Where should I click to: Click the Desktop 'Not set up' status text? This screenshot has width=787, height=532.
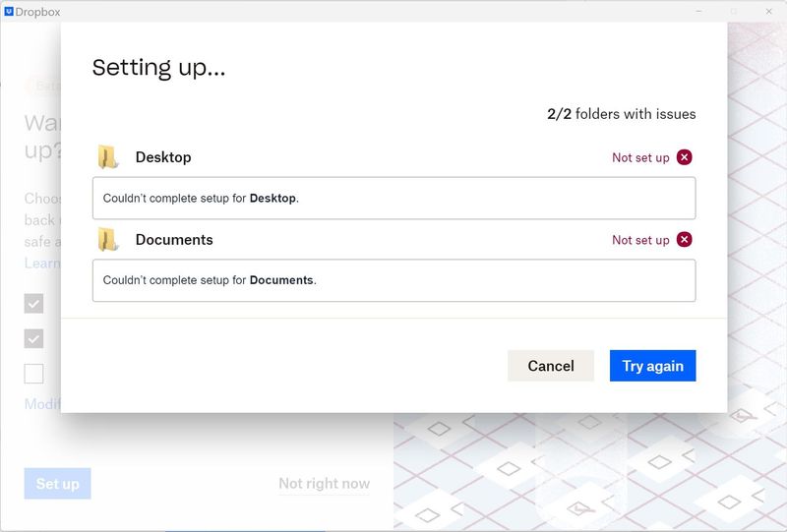point(640,157)
